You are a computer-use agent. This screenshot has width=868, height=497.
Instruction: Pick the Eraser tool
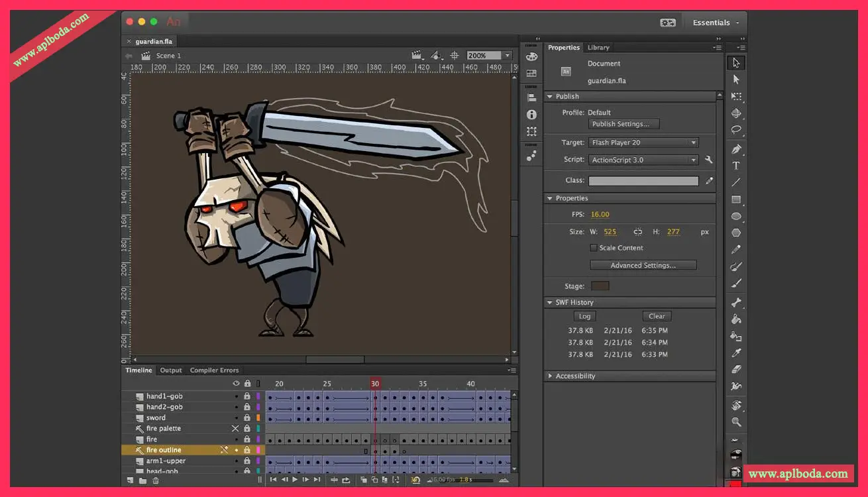pyautogui.click(x=735, y=370)
